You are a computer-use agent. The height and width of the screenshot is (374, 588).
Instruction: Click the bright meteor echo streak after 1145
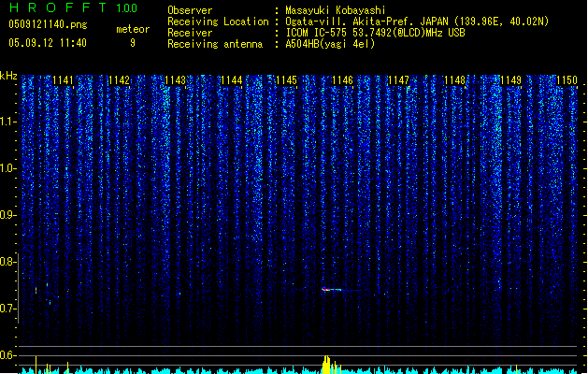(x=332, y=289)
